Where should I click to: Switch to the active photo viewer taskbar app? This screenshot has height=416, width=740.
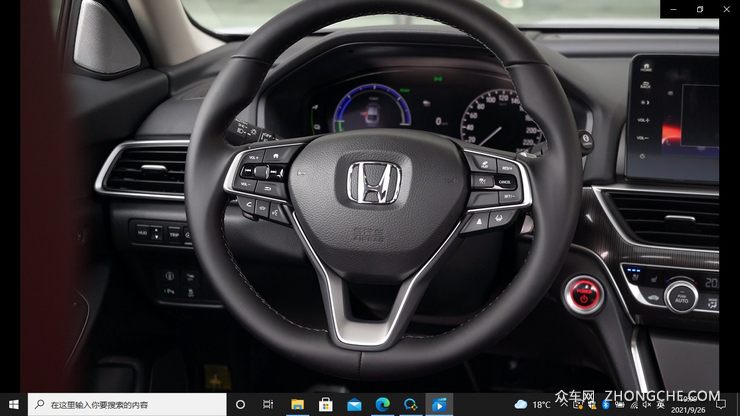[x=438, y=404]
